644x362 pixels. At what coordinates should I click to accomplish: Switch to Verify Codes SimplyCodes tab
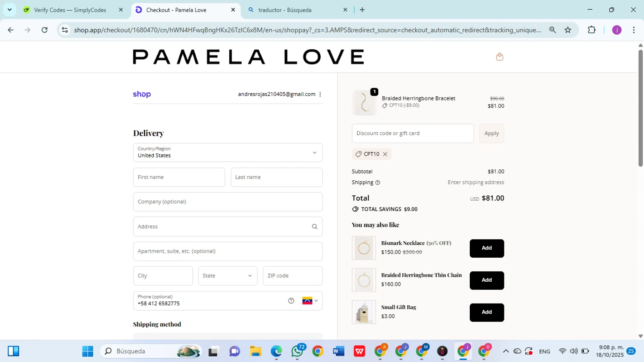click(70, 10)
